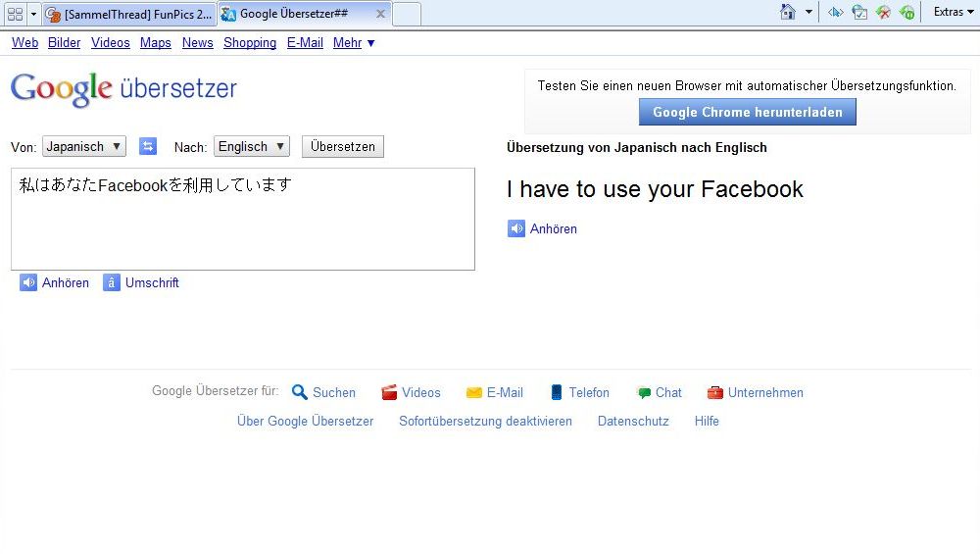Click the Umschrift transliteration icon
Viewport: 980px width, 554px height.
(x=112, y=282)
